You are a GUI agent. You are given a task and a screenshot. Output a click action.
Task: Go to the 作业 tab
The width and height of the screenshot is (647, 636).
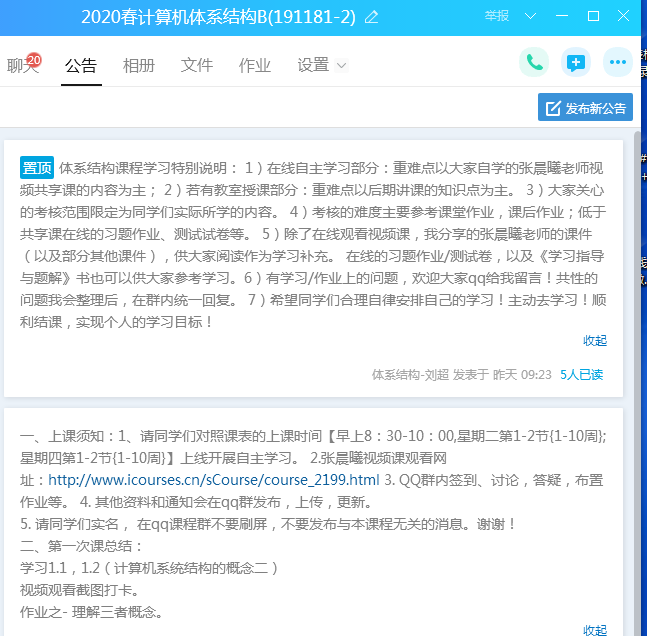pos(255,66)
